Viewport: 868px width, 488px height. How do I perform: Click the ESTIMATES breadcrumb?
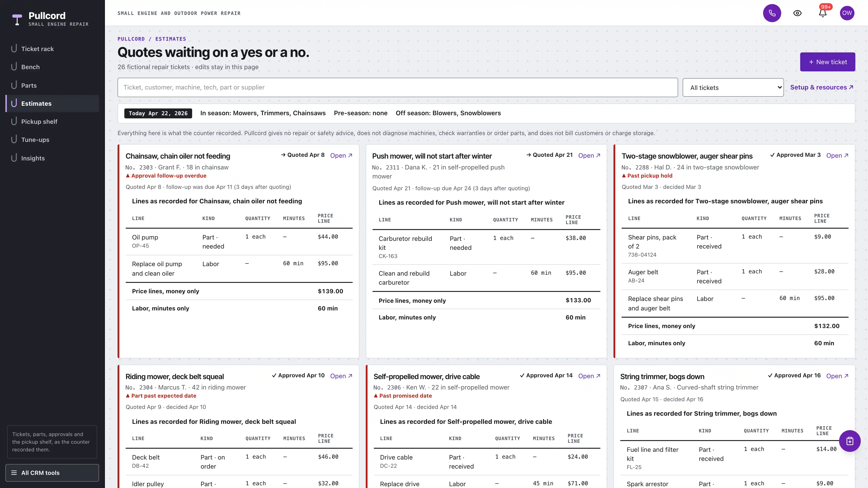point(170,39)
